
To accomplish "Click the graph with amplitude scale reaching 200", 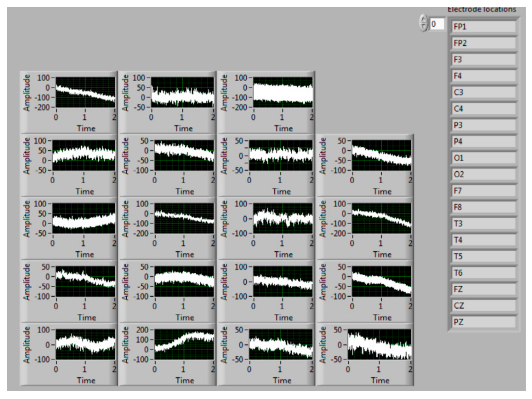I will (184, 344).
